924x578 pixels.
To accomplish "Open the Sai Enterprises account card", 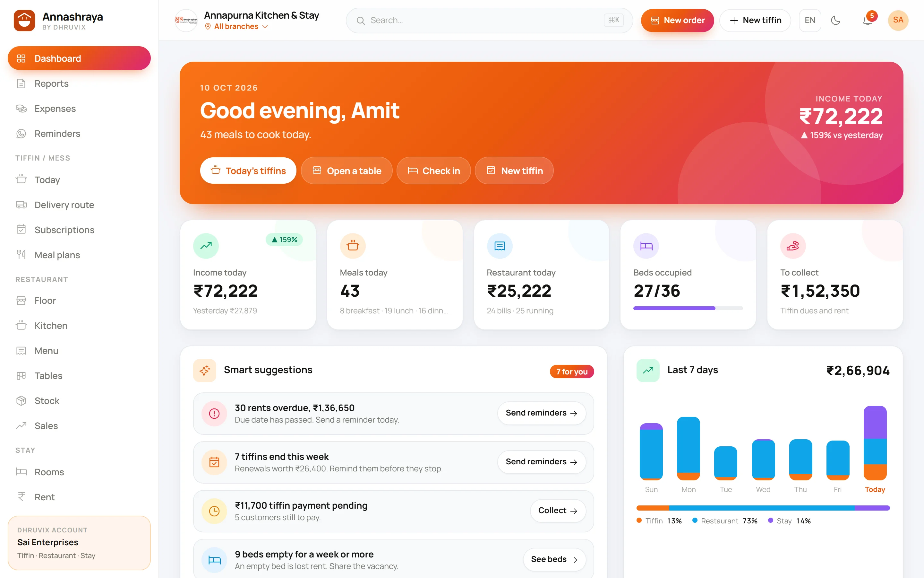I will 79,543.
